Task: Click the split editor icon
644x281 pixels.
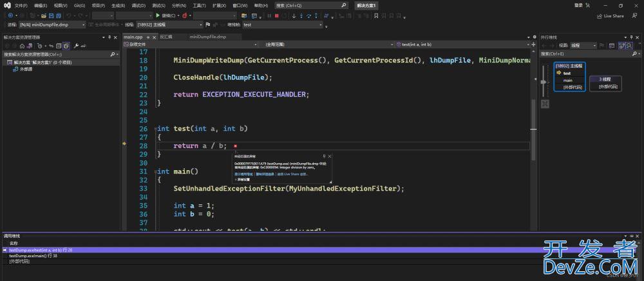Action: [533, 44]
